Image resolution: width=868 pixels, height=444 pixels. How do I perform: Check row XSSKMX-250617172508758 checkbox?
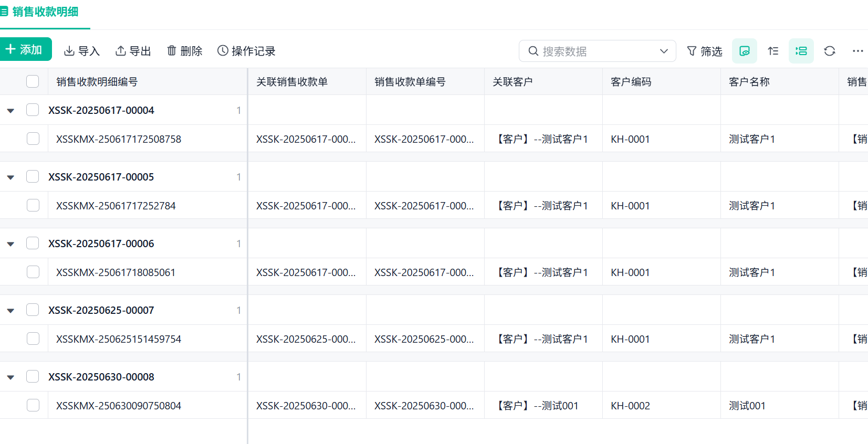(x=33, y=139)
